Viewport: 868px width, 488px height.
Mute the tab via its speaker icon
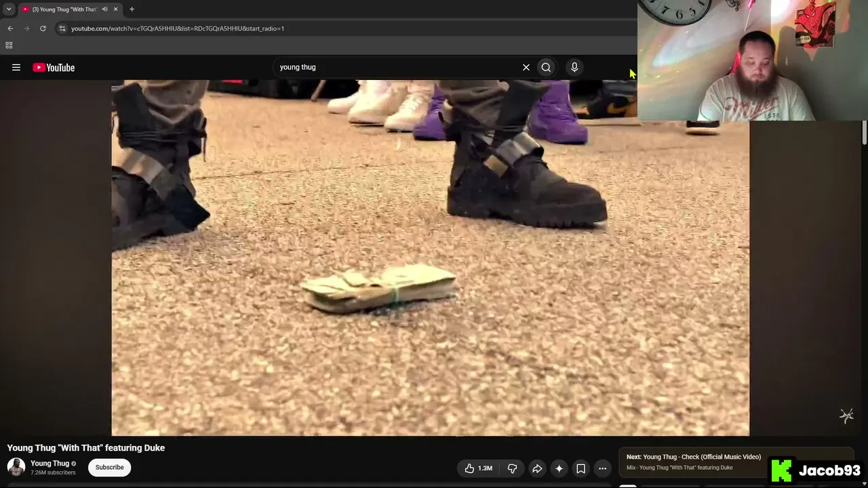(104, 9)
